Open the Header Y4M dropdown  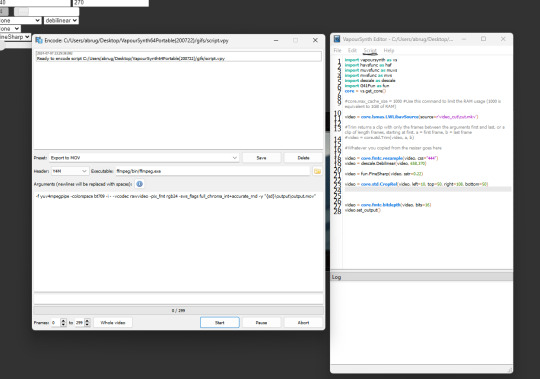[70, 171]
